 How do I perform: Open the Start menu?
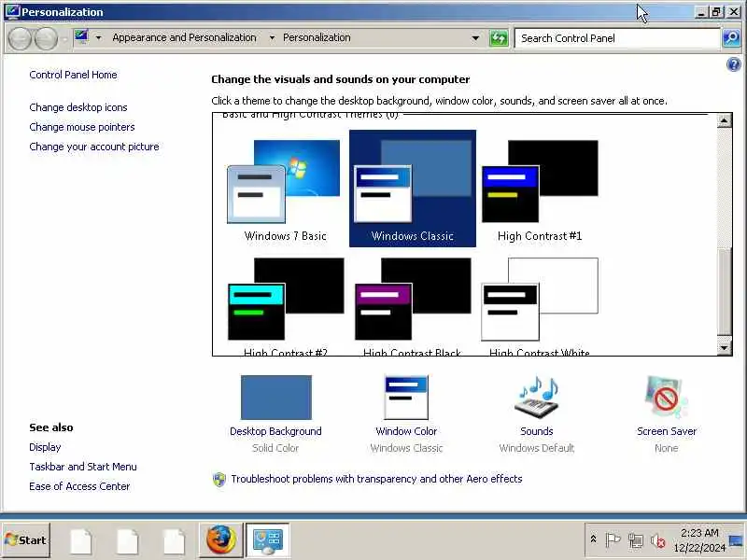point(26,540)
